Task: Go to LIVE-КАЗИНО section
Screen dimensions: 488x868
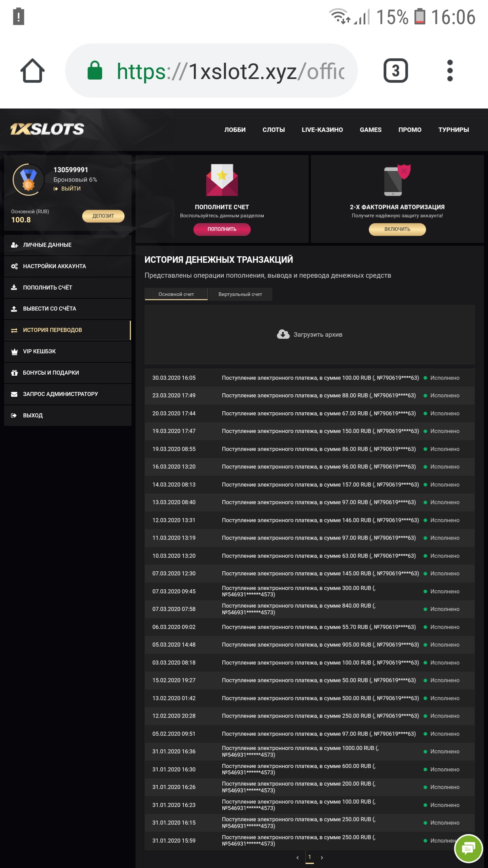Action: click(322, 130)
